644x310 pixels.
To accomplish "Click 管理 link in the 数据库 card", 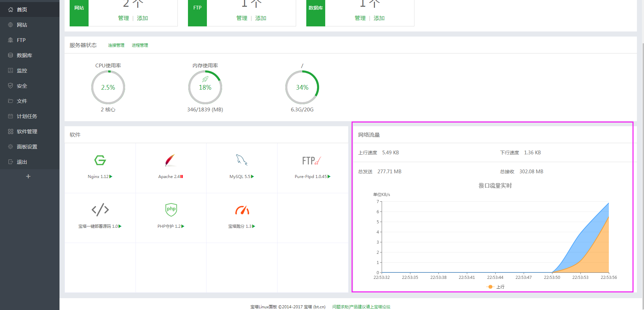I will (x=360, y=18).
